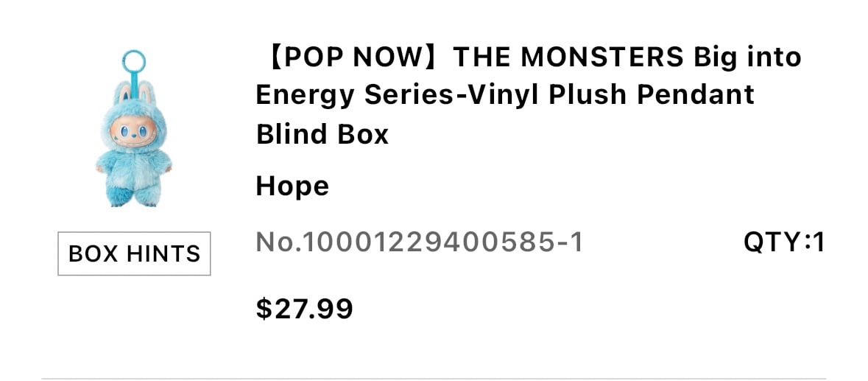868x381 pixels.
Task: Select the 'Hope' variant name
Action: pyautogui.click(x=292, y=186)
